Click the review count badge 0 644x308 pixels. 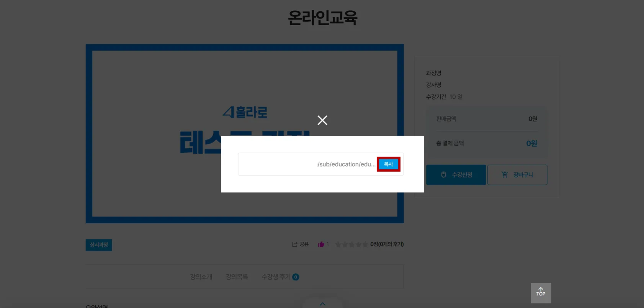tap(296, 277)
